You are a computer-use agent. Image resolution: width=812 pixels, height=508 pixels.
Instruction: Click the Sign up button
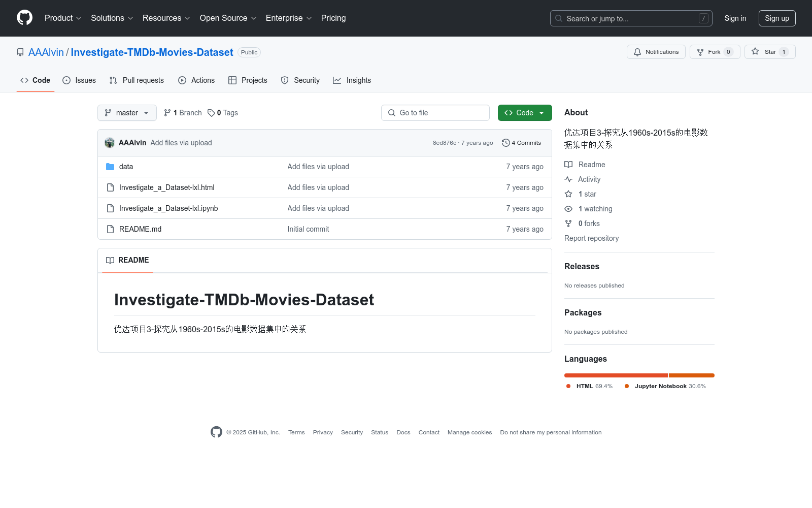point(777,18)
